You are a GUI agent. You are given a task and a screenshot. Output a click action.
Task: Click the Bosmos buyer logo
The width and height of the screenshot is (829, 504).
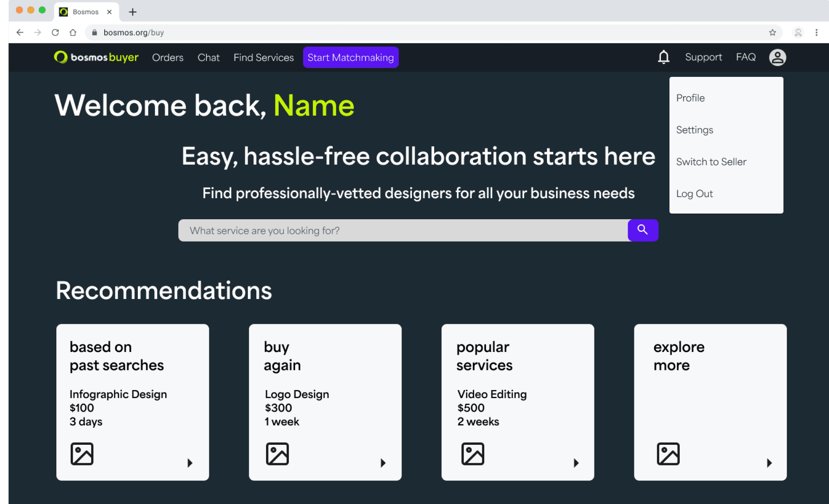click(96, 57)
